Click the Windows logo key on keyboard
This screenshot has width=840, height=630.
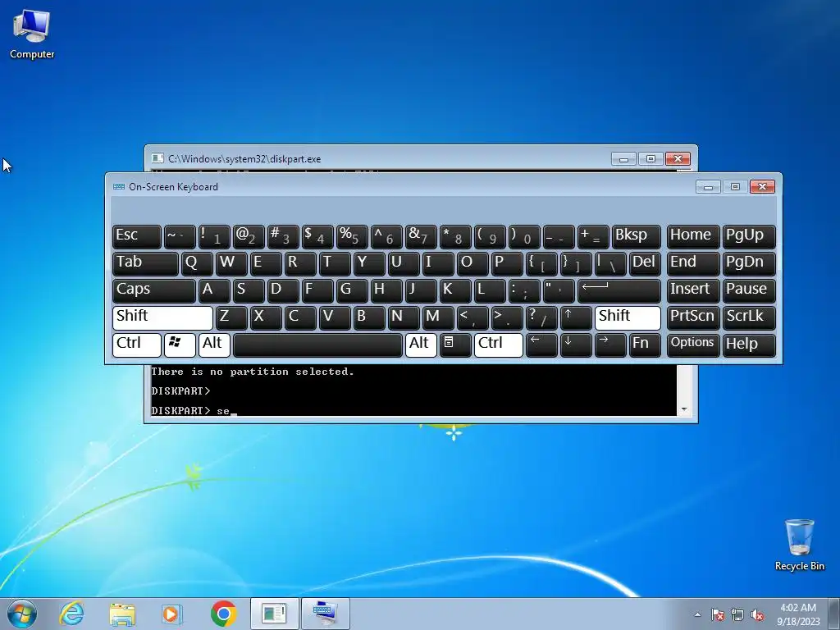(x=180, y=345)
